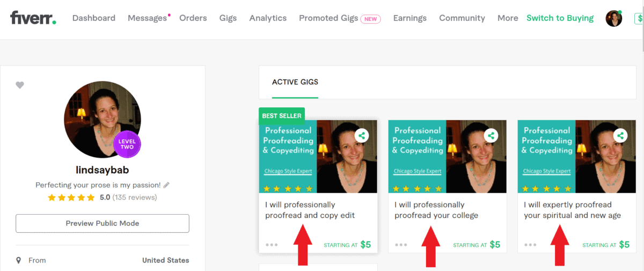Click the pencil icon to edit tagline
Image resolution: width=644 pixels, height=271 pixels.
166,185
